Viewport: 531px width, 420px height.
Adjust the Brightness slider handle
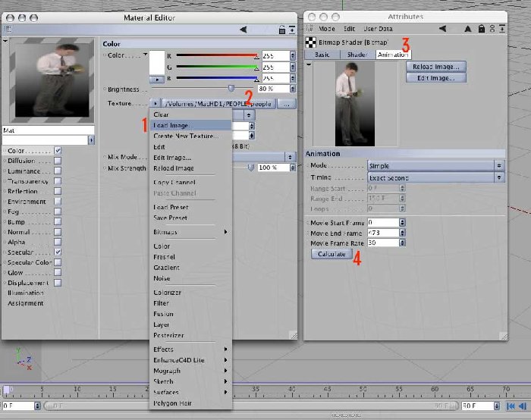231,89
